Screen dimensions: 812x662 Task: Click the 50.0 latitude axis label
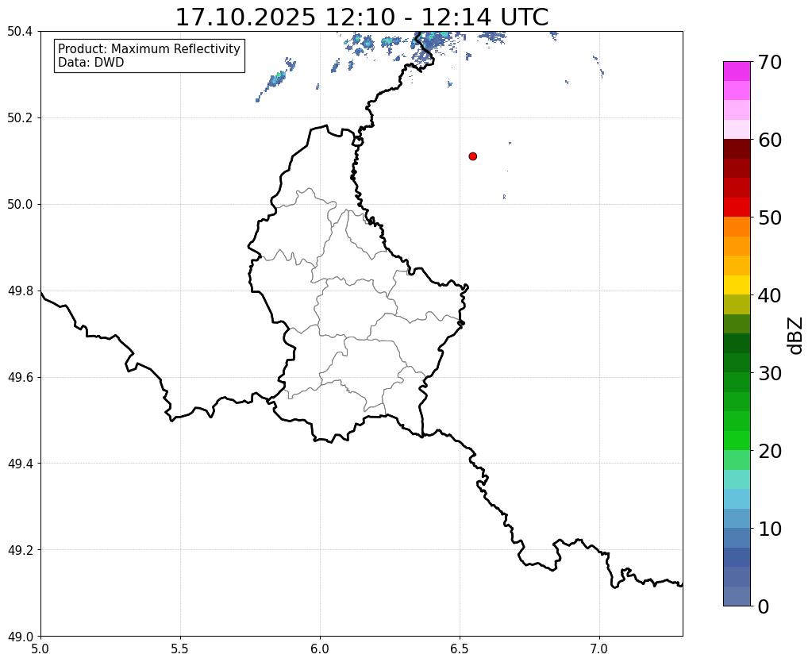click(x=20, y=205)
